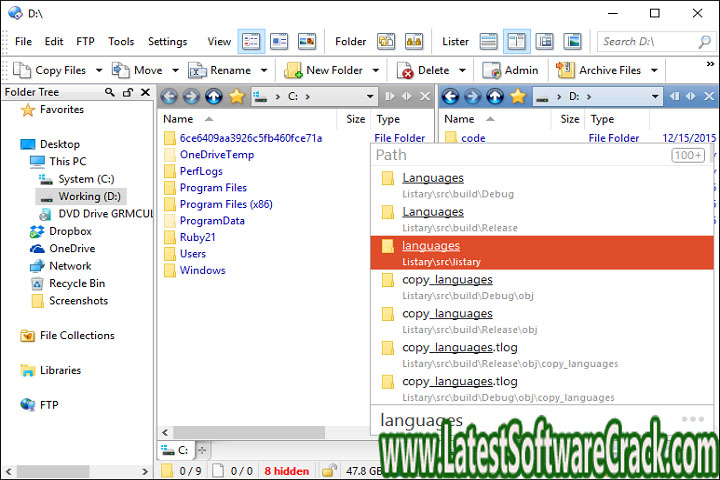The height and width of the screenshot is (480, 720).
Task: Select highlighted languages result Listary\src\listary
Action: (x=542, y=253)
